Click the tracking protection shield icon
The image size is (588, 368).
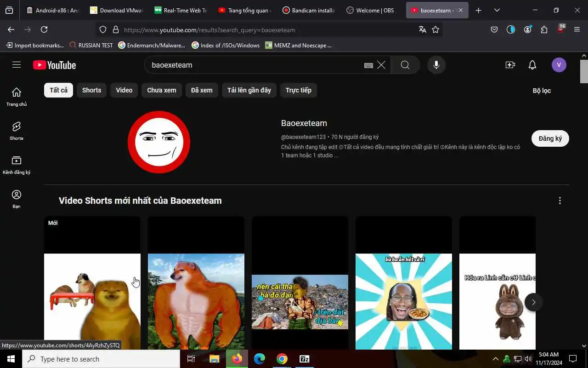pyautogui.click(x=103, y=29)
